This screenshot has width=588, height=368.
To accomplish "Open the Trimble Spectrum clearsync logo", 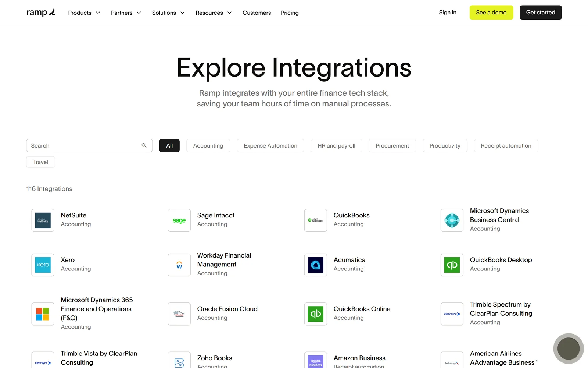I will pyautogui.click(x=452, y=314).
